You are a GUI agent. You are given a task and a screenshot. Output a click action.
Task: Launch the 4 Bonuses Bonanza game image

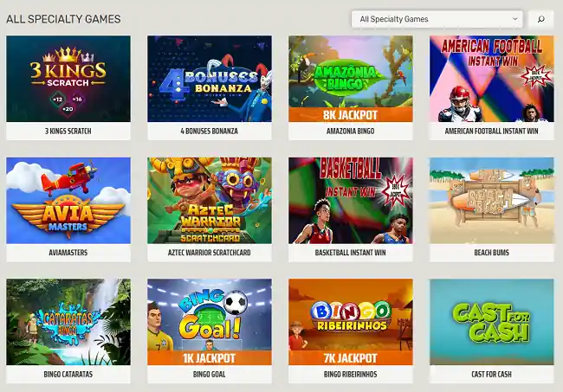210,79
